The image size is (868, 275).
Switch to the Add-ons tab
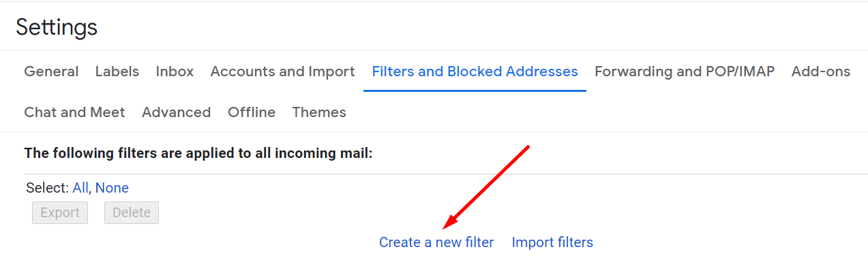821,71
